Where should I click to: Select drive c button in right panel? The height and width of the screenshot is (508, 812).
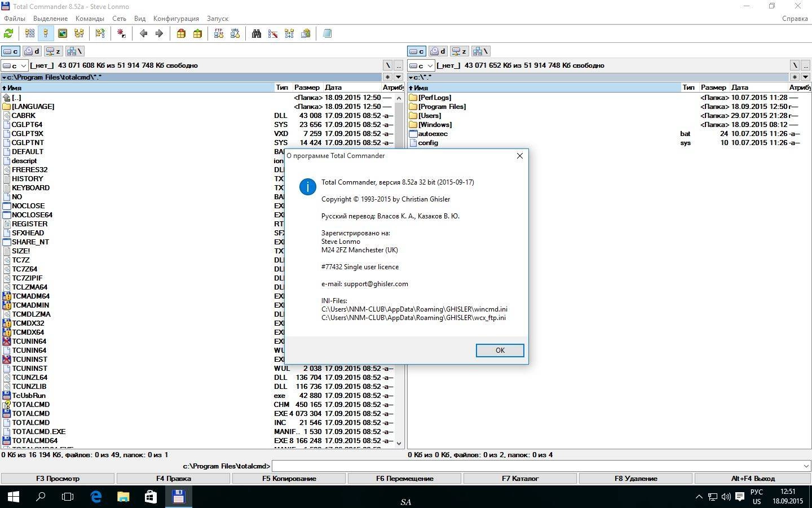tap(417, 51)
